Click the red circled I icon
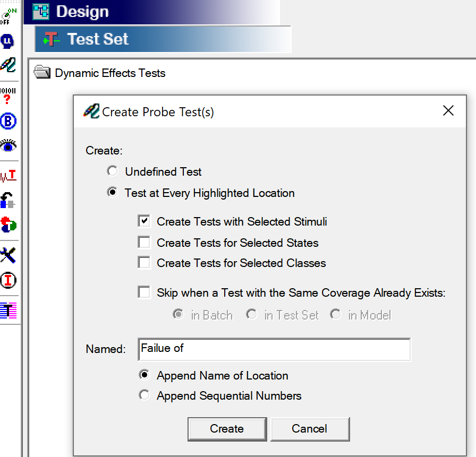Viewport: 476px width, 457px height. point(8,280)
